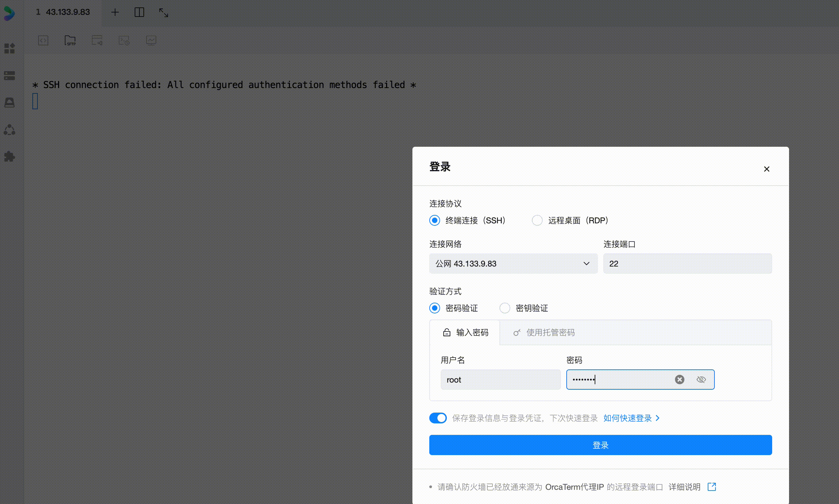Open the monitoring chart toolbar icon
The width and height of the screenshot is (839, 504).
[151, 40]
